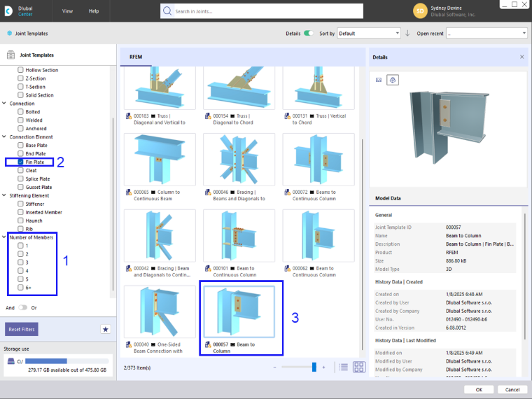Click the Size value 886.80 kB
532x399 pixels.
coord(456,261)
